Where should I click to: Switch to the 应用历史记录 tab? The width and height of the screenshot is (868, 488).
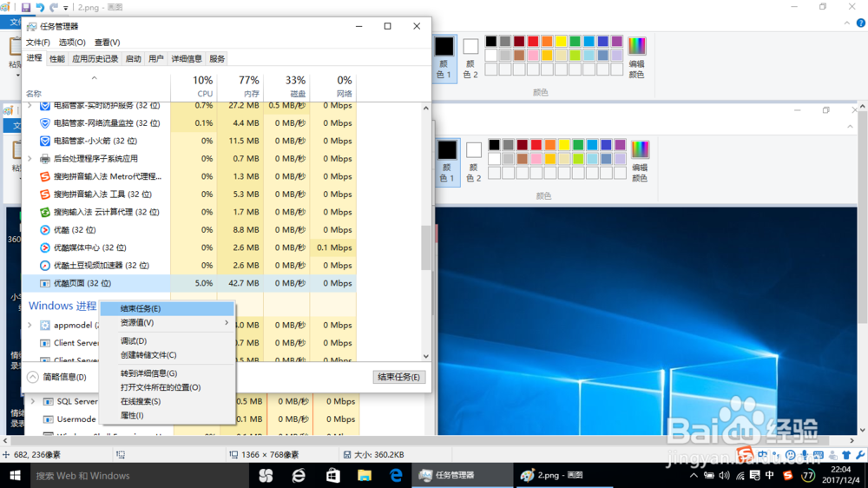pyautogui.click(x=95, y=59)
